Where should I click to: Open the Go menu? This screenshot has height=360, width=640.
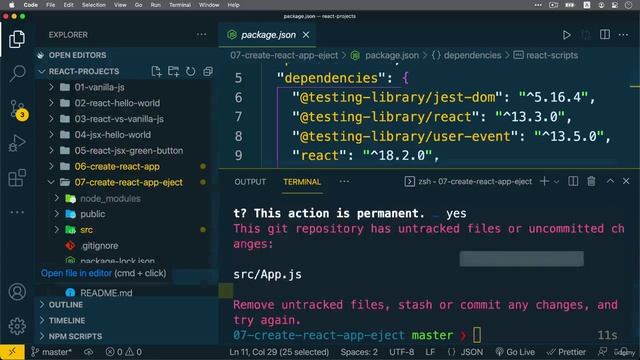(138, 5)
